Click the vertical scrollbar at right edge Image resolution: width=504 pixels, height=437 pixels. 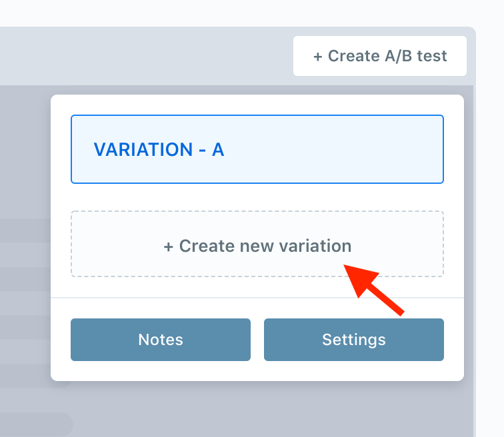[475, 260]
